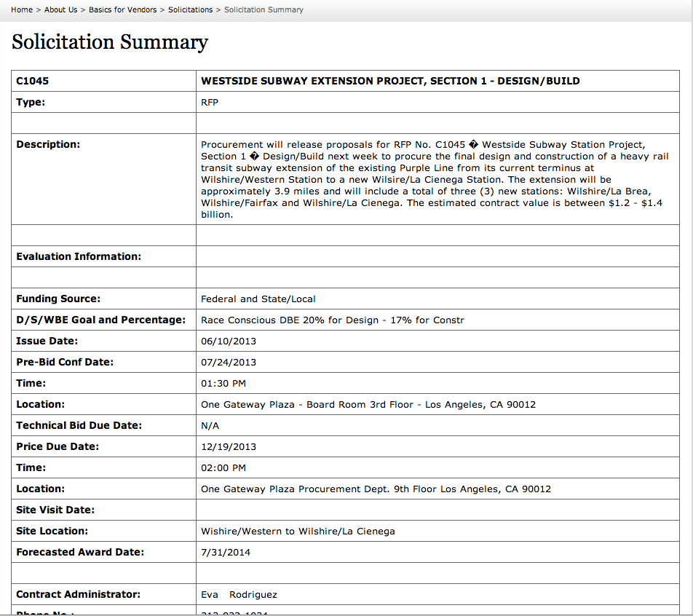This screenshot has width=693, height=616.
Task: Select the Funding Source label
Action: 58,299
